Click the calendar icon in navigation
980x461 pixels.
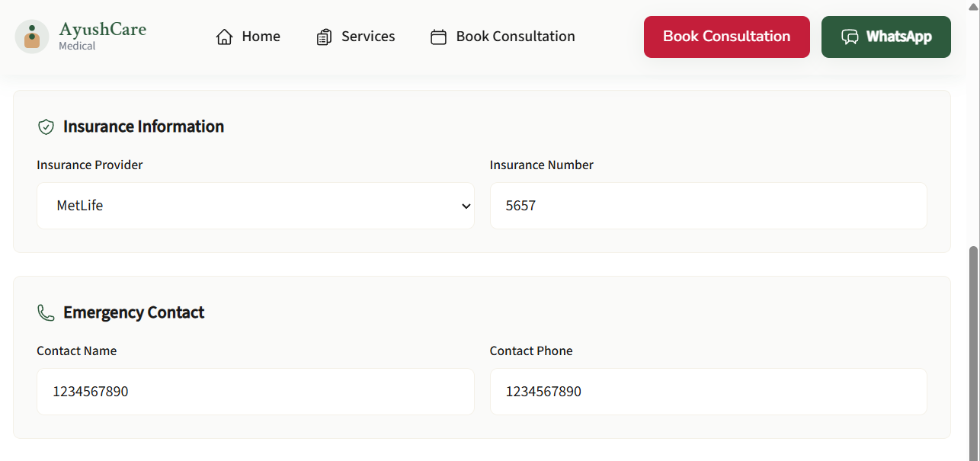click(x=438, y=37)
